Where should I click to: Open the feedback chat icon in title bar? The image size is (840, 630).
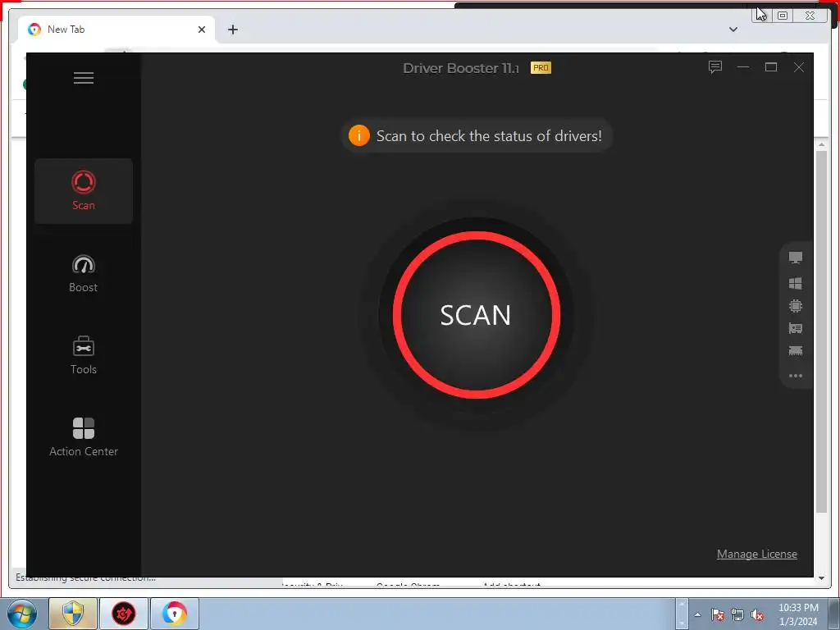[x=715, y=67]
